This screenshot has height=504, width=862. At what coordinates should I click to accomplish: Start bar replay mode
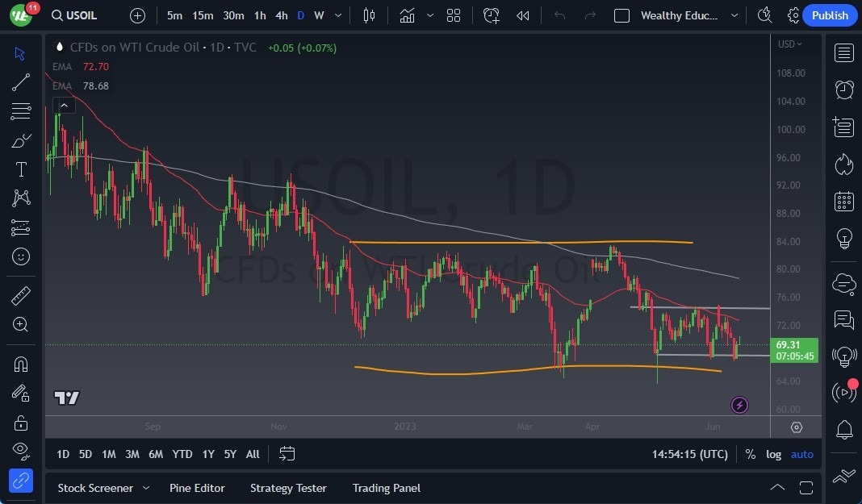(523, 15)
